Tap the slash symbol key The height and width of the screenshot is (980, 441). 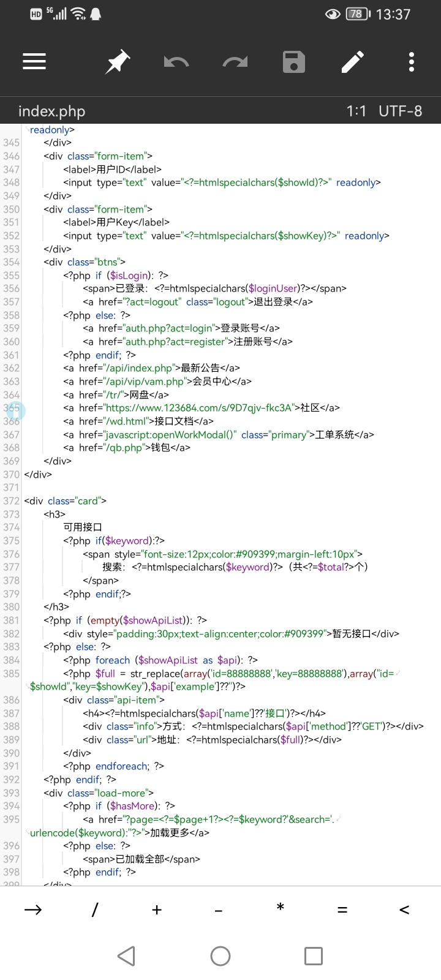tap(95, 910)
